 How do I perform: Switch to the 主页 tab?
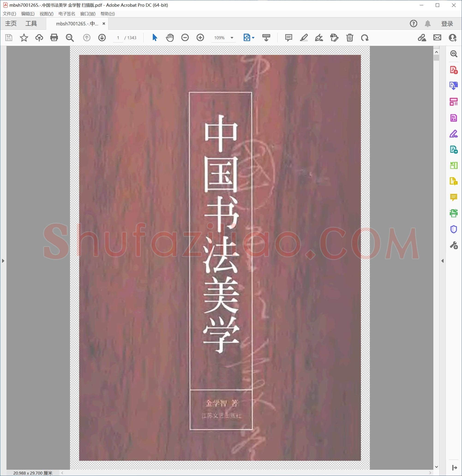[x=11, y=24]
